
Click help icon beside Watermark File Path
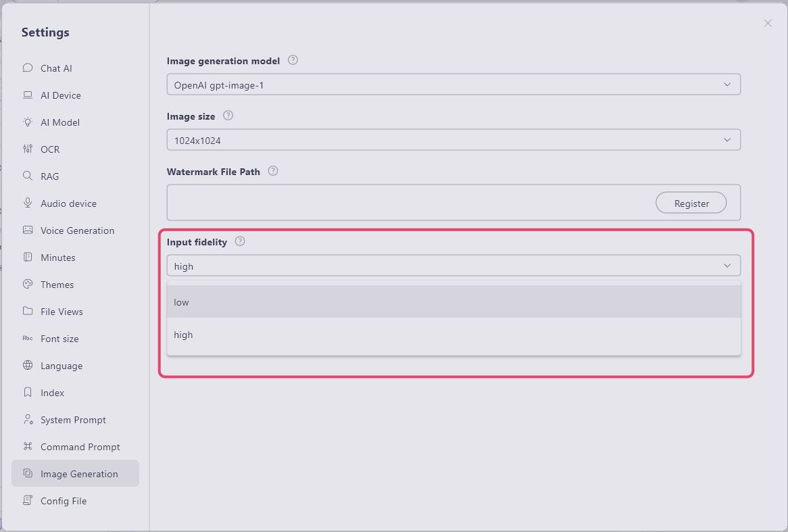273,171
